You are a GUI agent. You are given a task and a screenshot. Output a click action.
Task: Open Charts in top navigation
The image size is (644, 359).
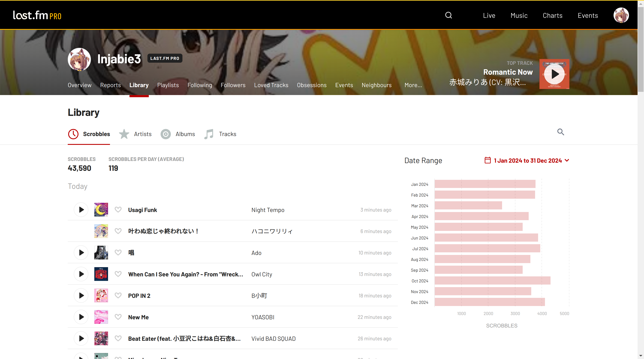(552, 15)
